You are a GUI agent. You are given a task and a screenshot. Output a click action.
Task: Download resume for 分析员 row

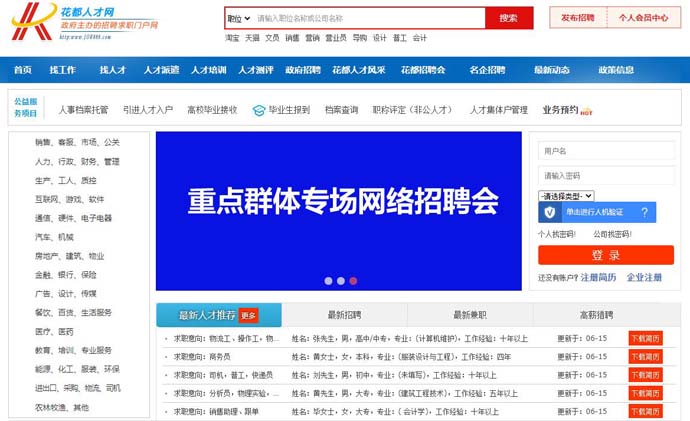pos(646,393)
